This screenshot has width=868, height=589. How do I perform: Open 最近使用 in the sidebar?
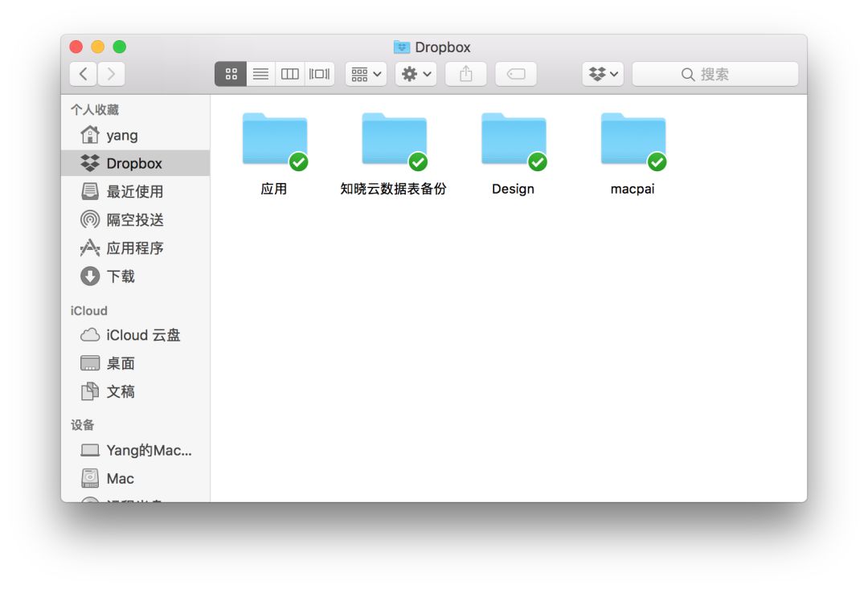[x=134, y=191]
